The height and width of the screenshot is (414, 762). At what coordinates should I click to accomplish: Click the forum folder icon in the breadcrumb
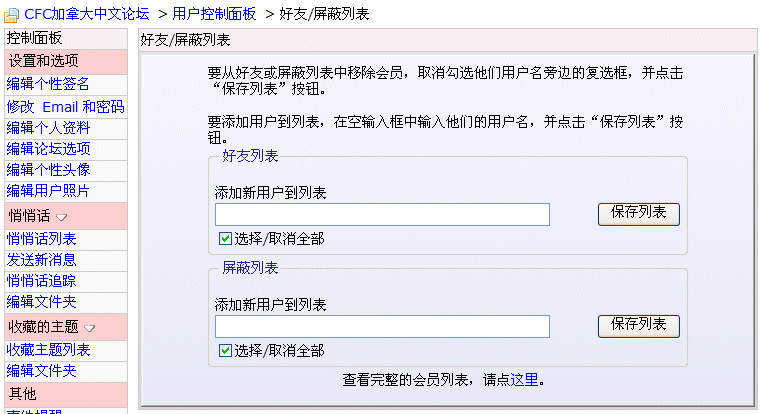pyautogui.click(x=12, y=16)
